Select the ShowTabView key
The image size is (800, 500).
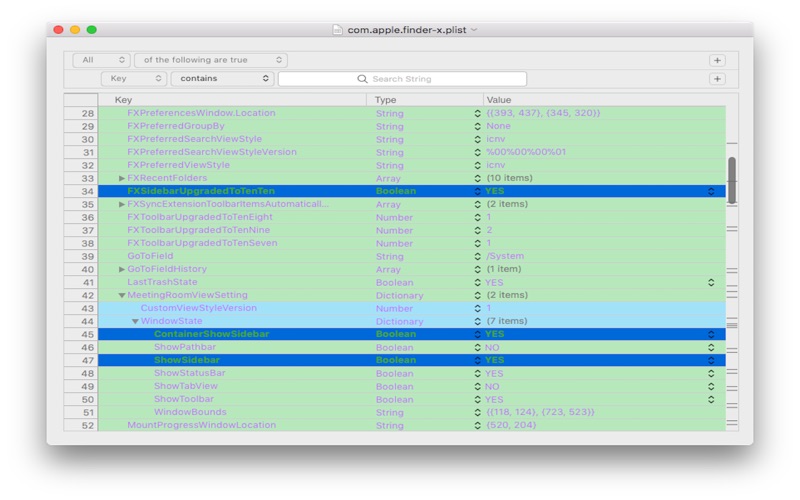point(186,386)
